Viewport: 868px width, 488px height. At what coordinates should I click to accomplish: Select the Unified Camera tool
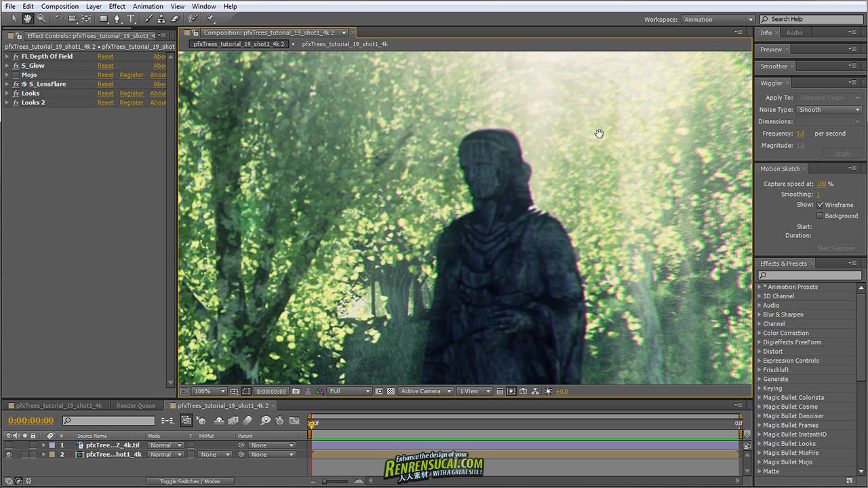(x=73, y=19)
